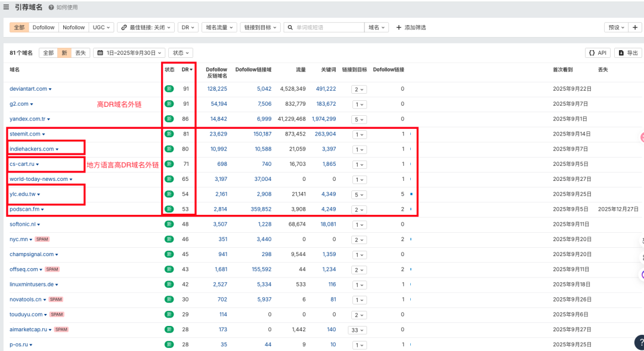644x351 pixels.
Task: Click dofollow linked domains value 150,187
Action: pos(262,134)
